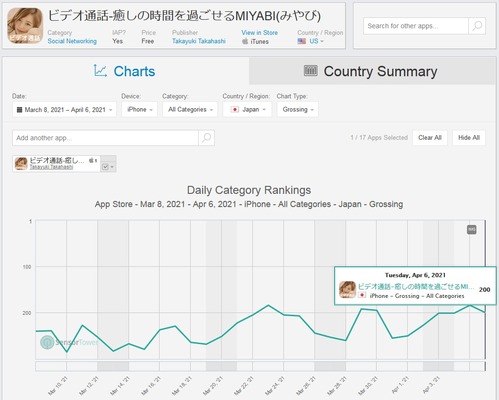
Task: Toggle the checkbox on the selected app chip
Action: [105, 167]
